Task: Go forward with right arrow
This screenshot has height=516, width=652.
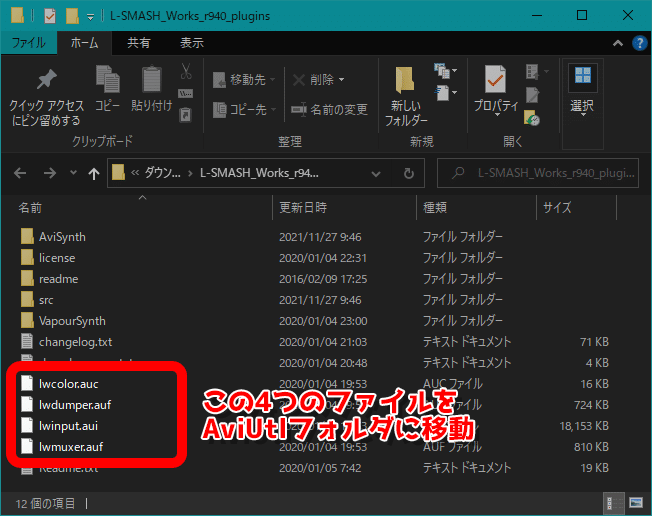Action: coord(50,173)
